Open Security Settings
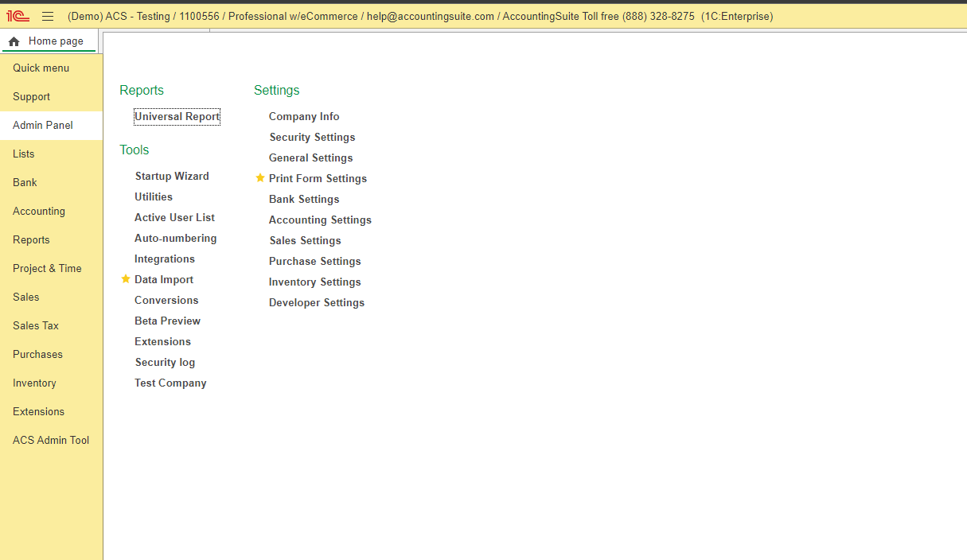Screen dimensions: 967x560 point(312,138)
